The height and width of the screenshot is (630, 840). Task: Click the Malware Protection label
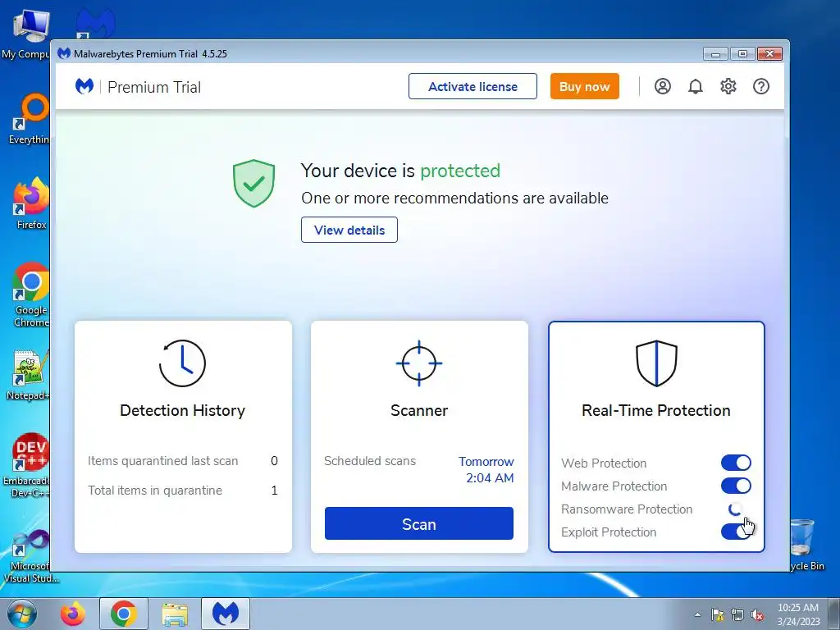614,486
